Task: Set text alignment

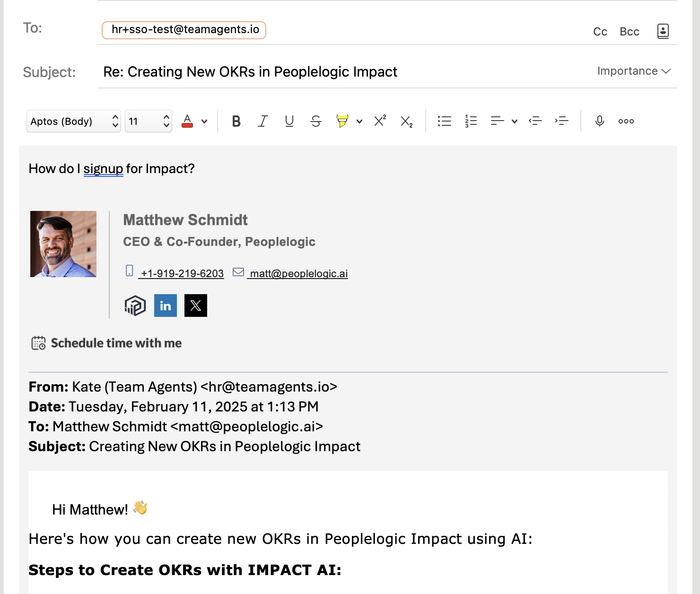Action: tap(497, 122)
